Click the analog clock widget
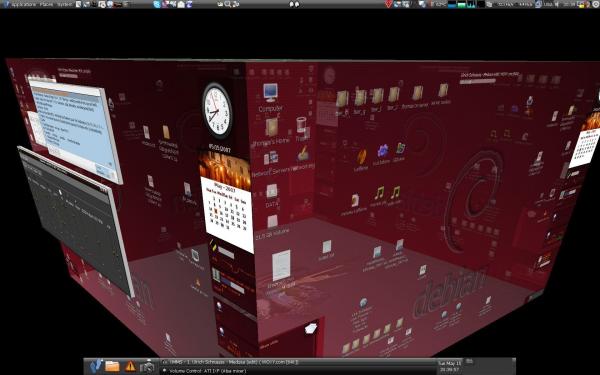This screenshot has height=375, width=600. pos(217,111)
